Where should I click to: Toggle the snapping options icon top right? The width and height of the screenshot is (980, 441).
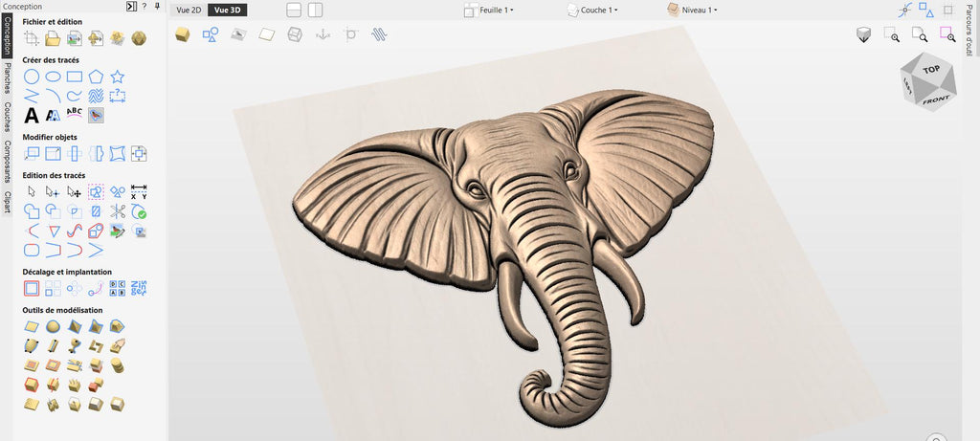tap(905, 10)
